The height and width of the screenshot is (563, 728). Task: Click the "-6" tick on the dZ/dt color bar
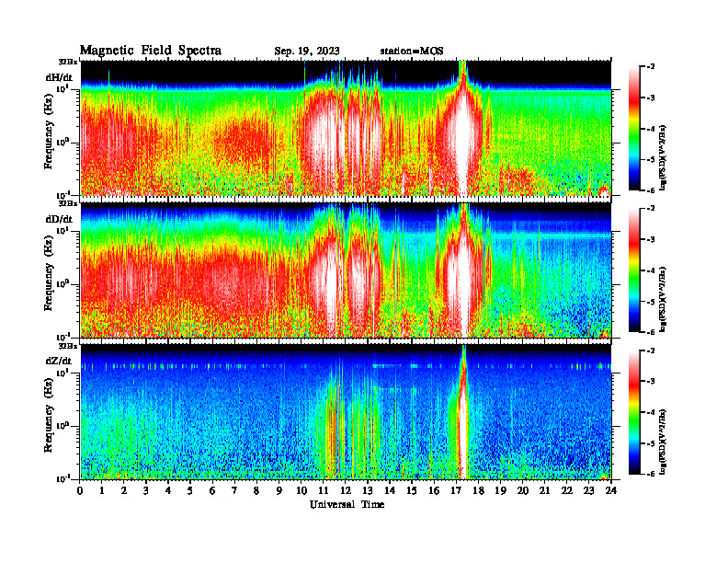[651, 474]
